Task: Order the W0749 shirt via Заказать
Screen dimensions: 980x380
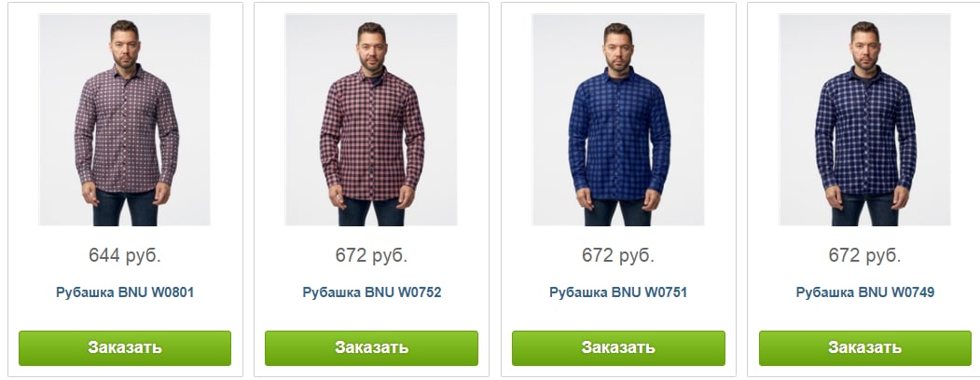Action: coord(865,347)
